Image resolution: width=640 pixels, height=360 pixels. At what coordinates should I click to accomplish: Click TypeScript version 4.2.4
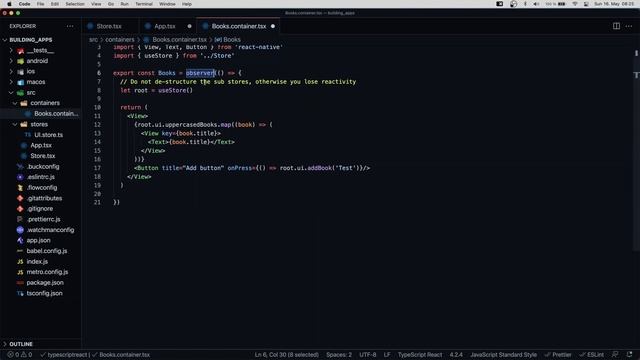pyautogui.click(x=456, y=355)
